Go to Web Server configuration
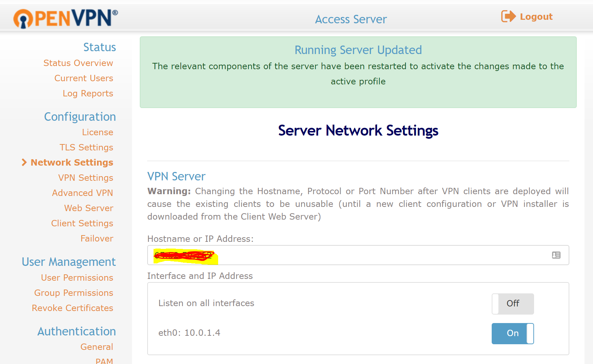The image size is (593, 364). tap(89, 208)
